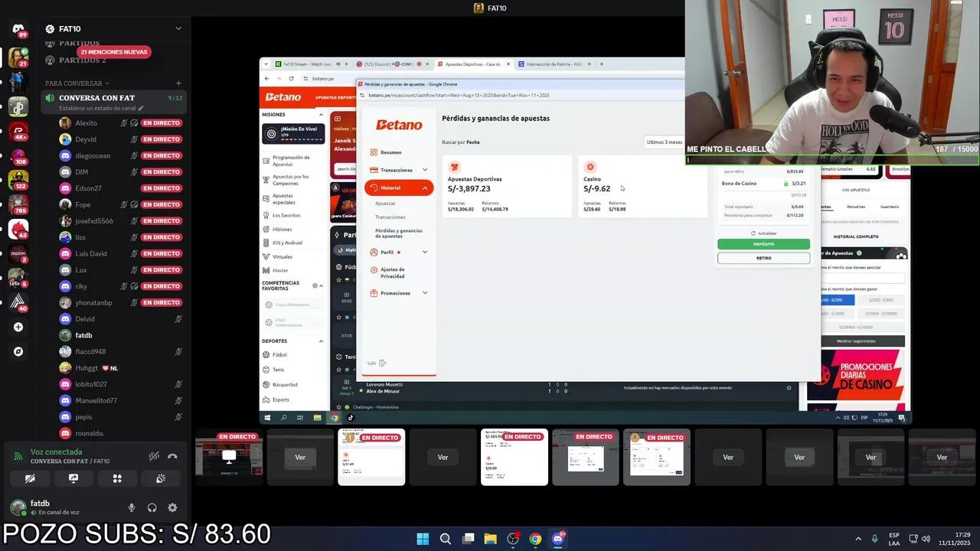
Task: Create a channel in PARA CONVERSAR
Action: click(178, 83)
